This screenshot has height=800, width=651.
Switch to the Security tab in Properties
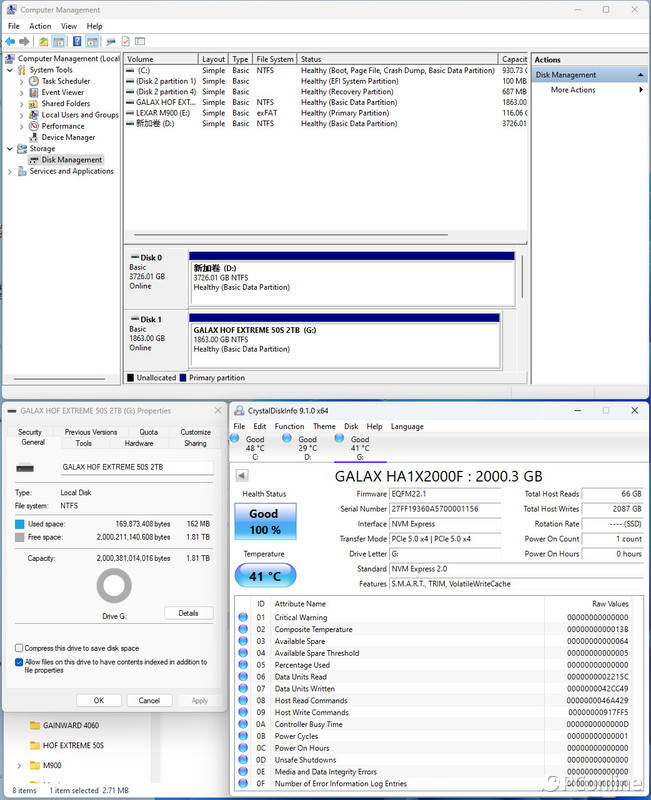(x=30, y=432)
